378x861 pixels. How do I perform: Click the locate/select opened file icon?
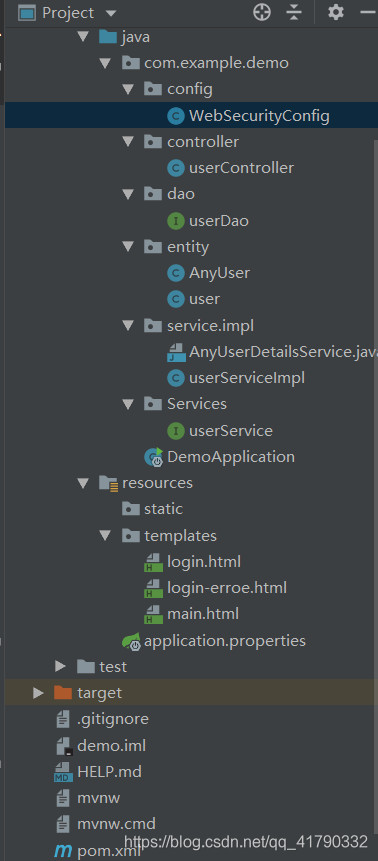click(262, 12)
